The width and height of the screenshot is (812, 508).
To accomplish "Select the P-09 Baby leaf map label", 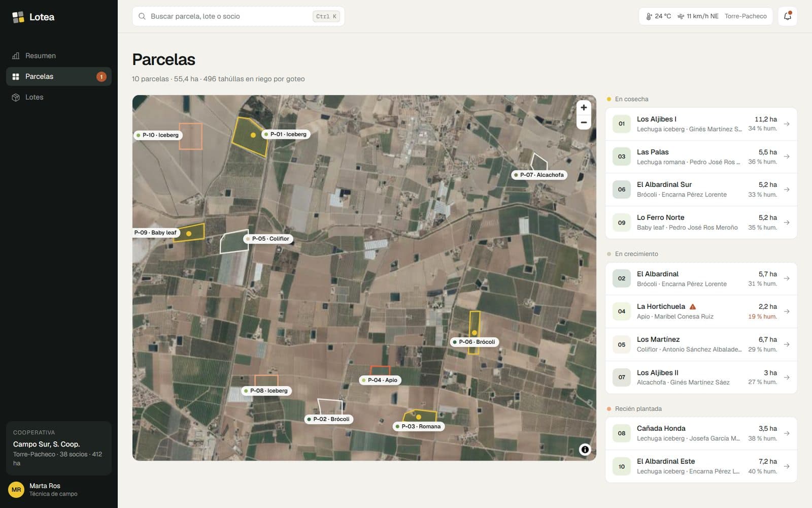I will click(x=155, y=233).
